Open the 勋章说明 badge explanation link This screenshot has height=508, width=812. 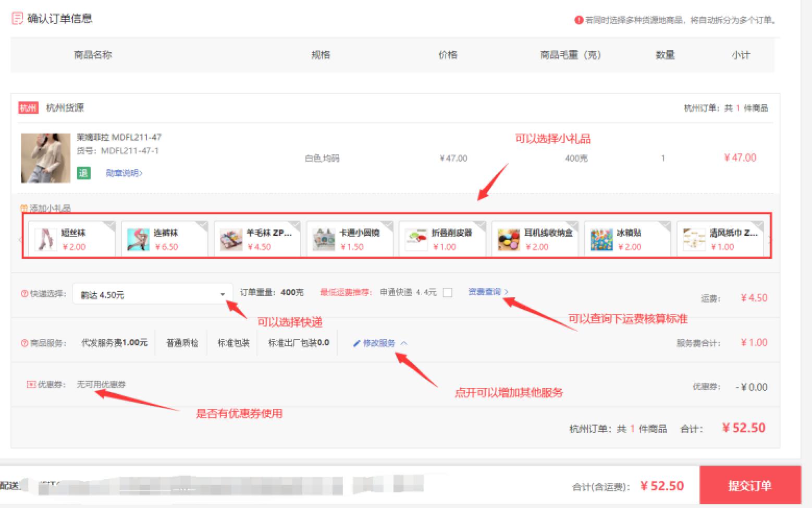(x=124, y=173)
